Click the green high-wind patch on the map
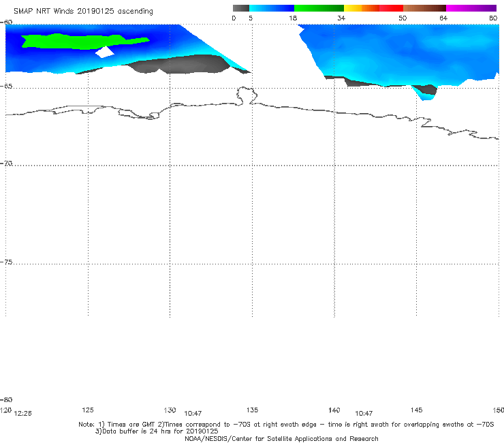Image resolution: width=504 pixels, height=443 pixels. point(80,41)
